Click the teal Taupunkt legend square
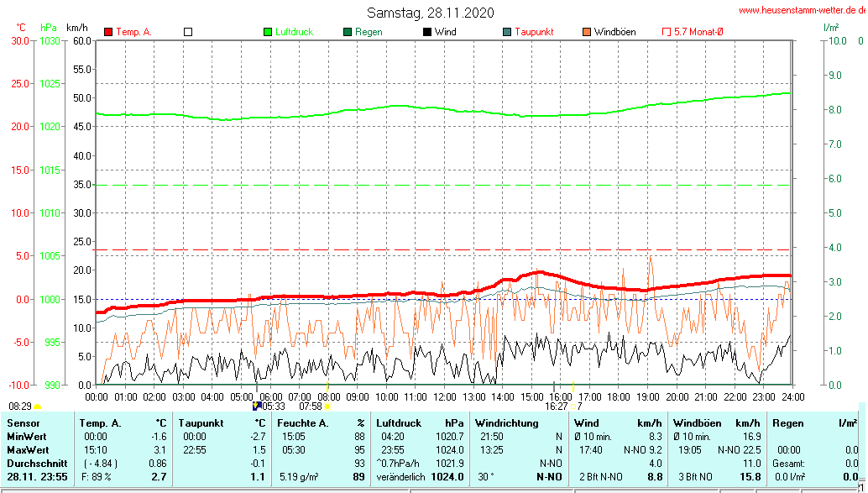This screenshot has width=868, height=493. [507, 32]
